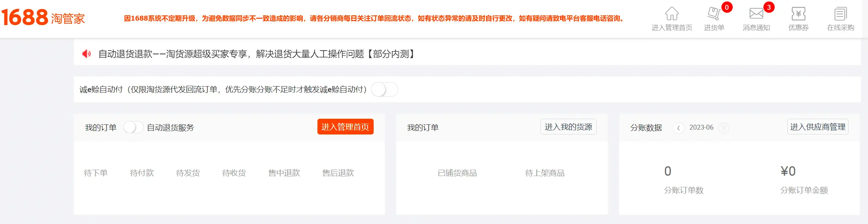
Task: Click left arrow to view previous month
Action: (679, 128)
